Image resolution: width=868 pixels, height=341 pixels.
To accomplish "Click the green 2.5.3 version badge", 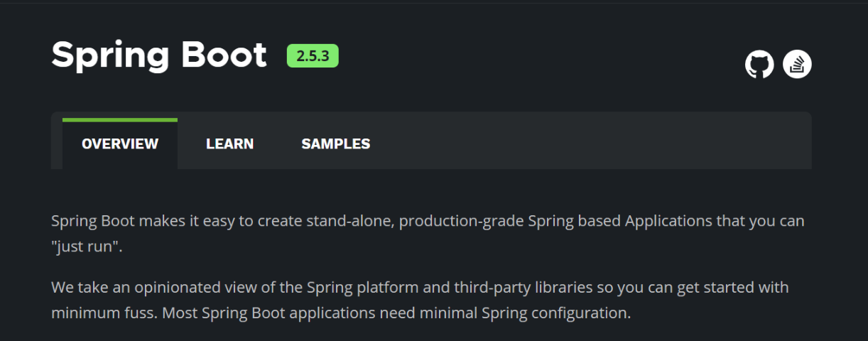I will pos(313,56).
